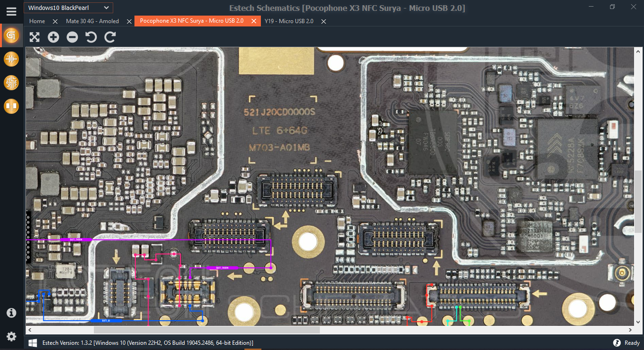Viewport: 644px width, 350px height.
Task: Rotate the board counter-clockwise
Action: point(91,37)
